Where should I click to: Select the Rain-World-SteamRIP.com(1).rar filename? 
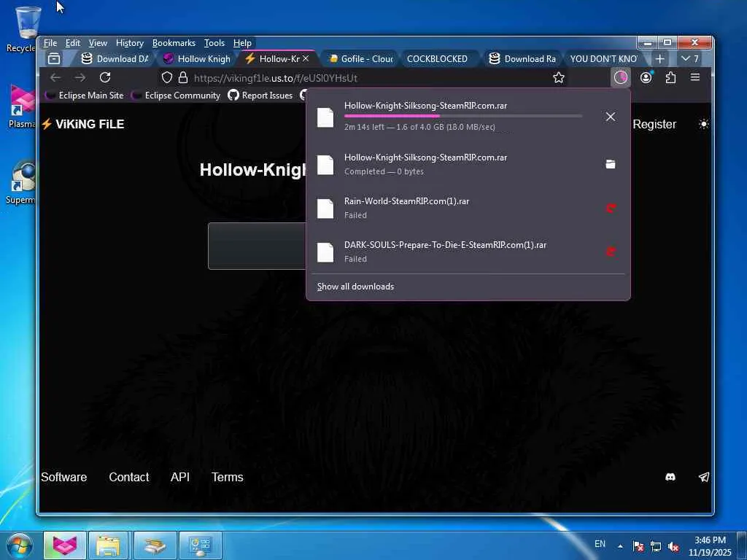[406, 201]
